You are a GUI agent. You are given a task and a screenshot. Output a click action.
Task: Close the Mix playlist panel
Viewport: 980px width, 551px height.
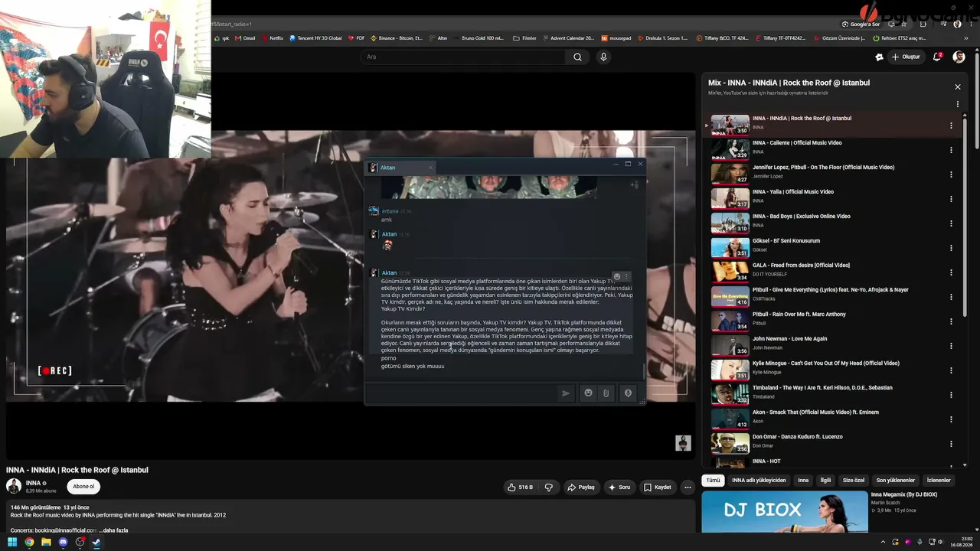tap(957, 87)
